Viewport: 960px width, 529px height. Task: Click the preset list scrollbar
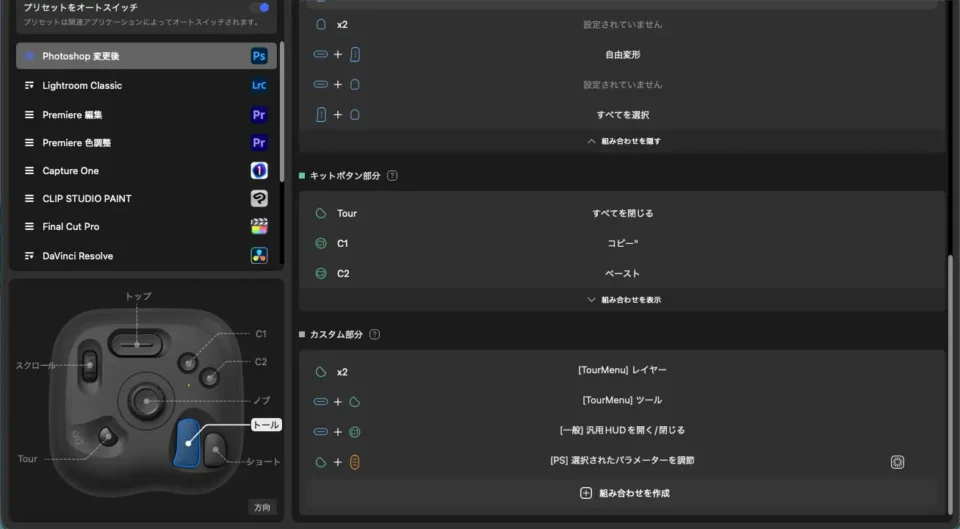pos(282,111)
